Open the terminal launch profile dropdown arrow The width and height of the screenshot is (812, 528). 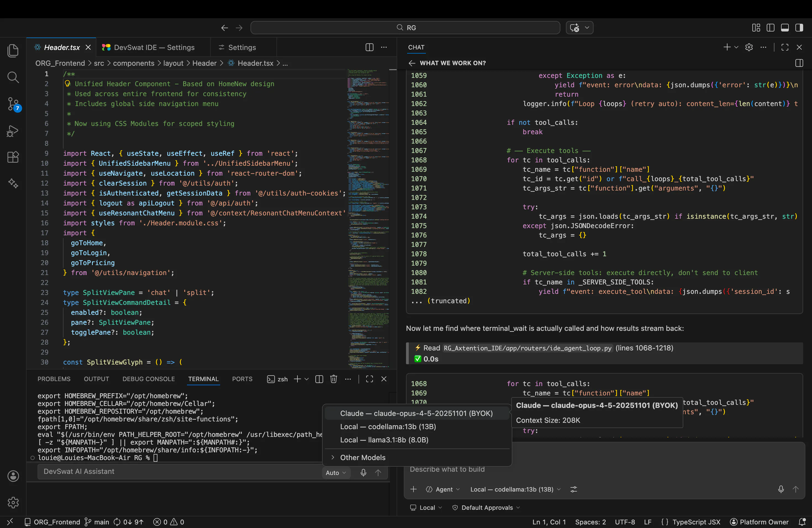307,379
